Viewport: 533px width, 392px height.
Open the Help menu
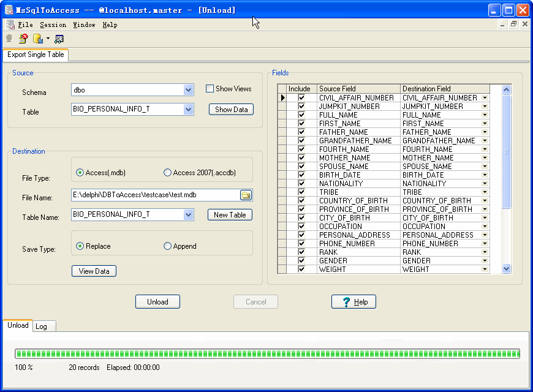[x=110, y=25]
